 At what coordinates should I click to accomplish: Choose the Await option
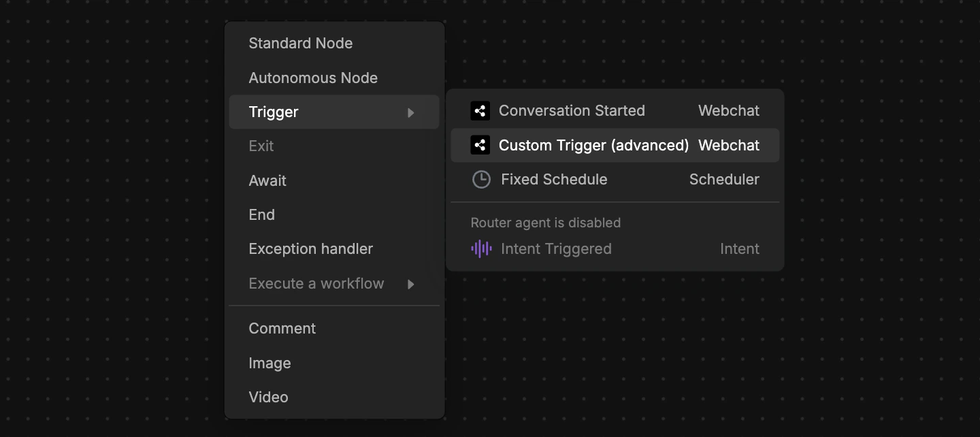point(267,180)
